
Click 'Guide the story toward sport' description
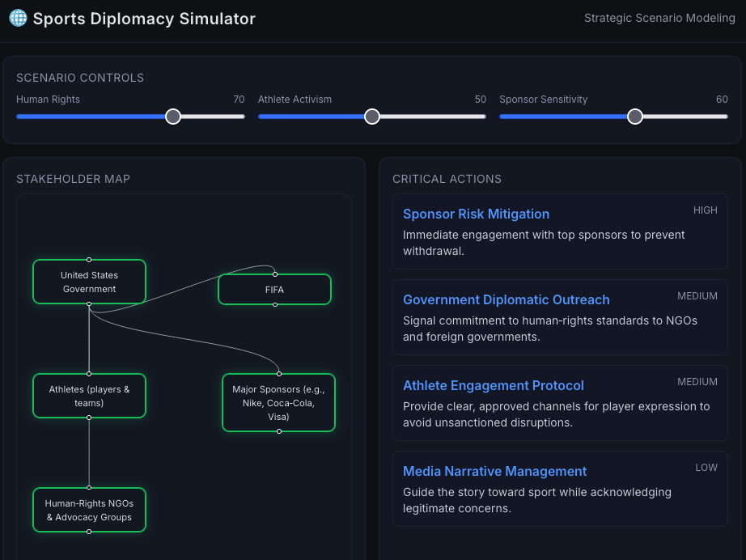click(537, 500)
